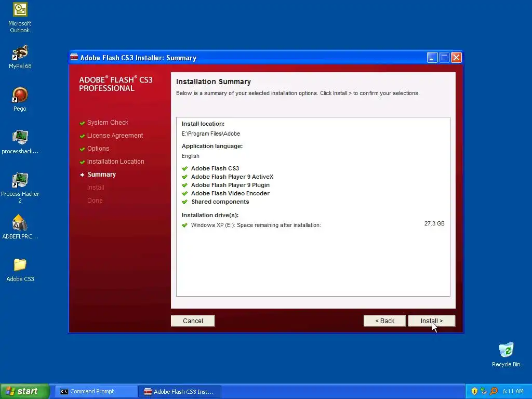The width and height of the screenshot is (532, 399).
Task: Open the Windows start menu
Action: point(25,391)
